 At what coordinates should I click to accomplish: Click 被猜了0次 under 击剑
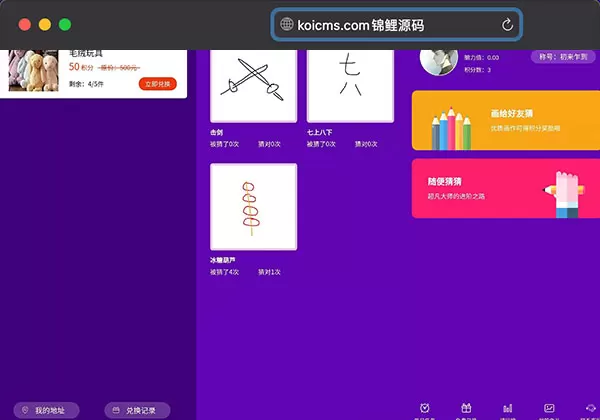point(224,144)
